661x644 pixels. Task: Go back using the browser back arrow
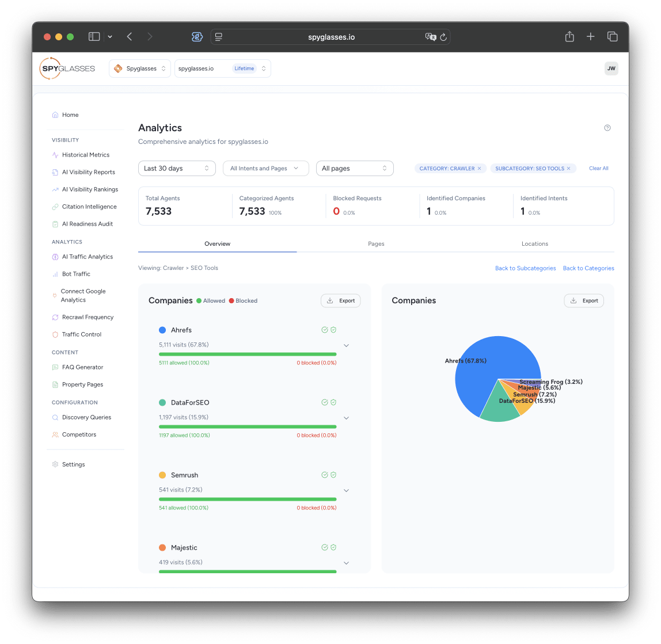coord(130,37)
